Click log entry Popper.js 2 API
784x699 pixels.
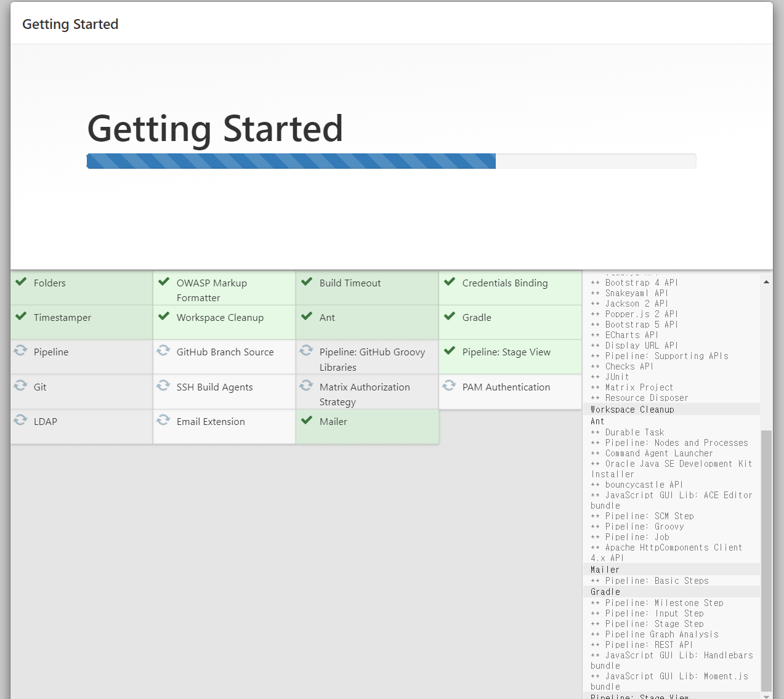[634, 314]
